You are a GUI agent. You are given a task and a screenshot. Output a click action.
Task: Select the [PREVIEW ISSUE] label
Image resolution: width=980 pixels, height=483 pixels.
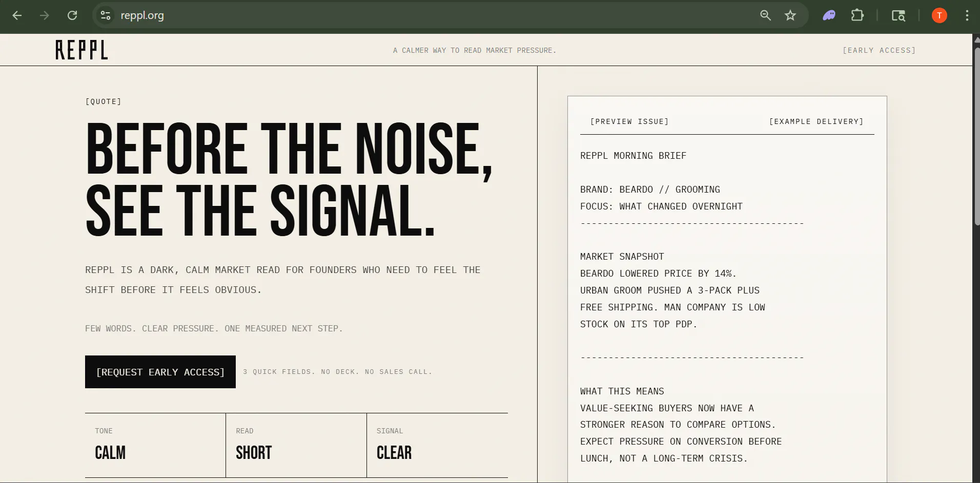point(629,121)
